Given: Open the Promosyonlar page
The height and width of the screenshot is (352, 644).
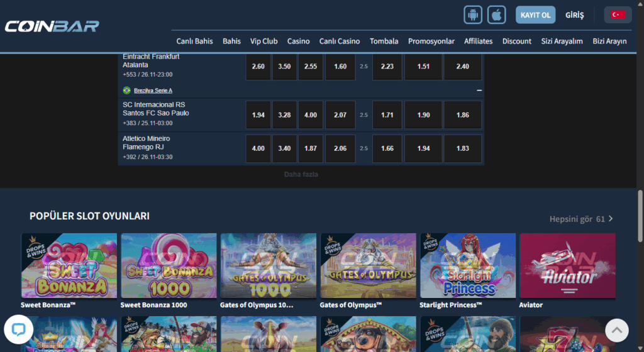Looking at the screenshot, I should [x=431, y=41].
